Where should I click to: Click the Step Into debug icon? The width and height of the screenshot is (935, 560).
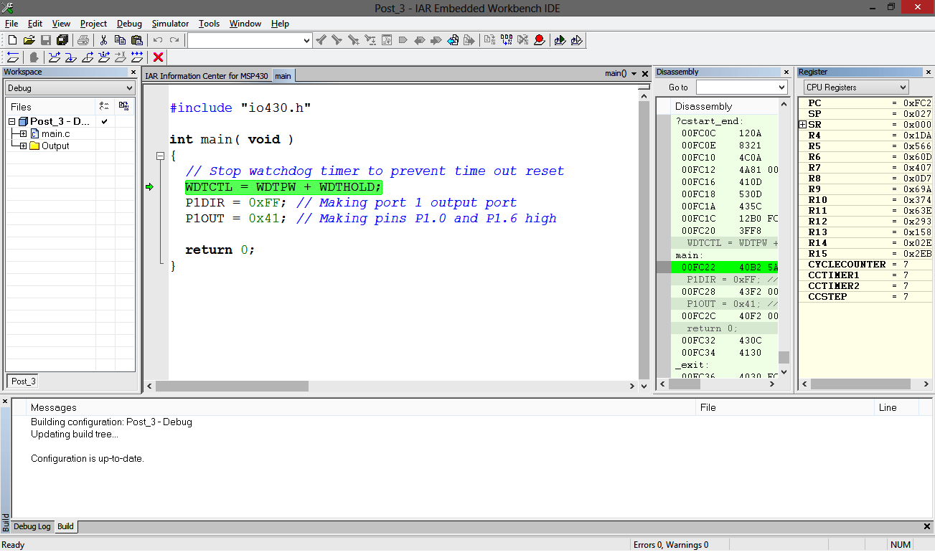click(x=71, y=57)
